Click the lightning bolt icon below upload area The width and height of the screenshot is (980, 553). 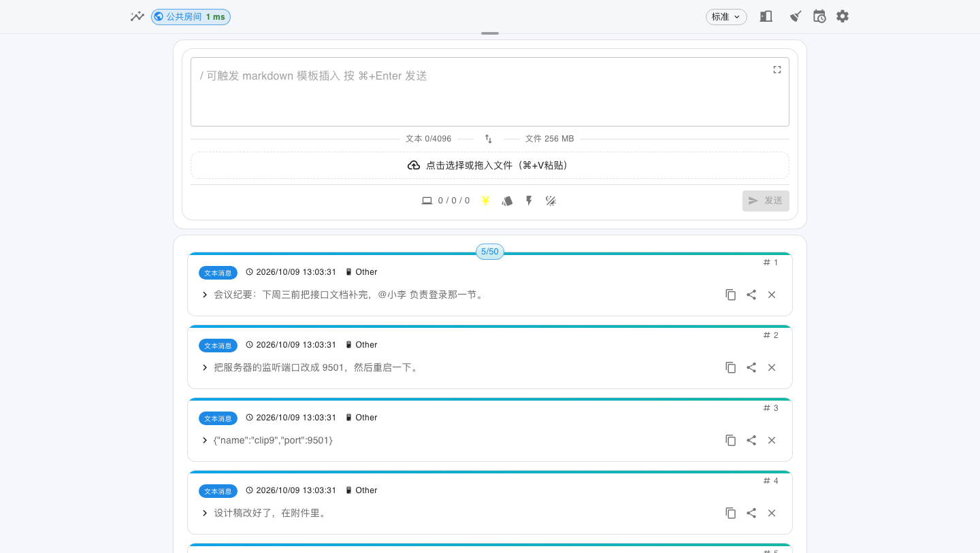coord(529,201)
